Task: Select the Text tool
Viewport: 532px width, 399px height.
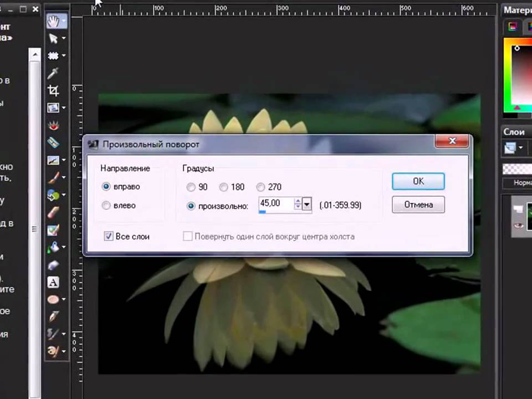Action: click(53, 282)
